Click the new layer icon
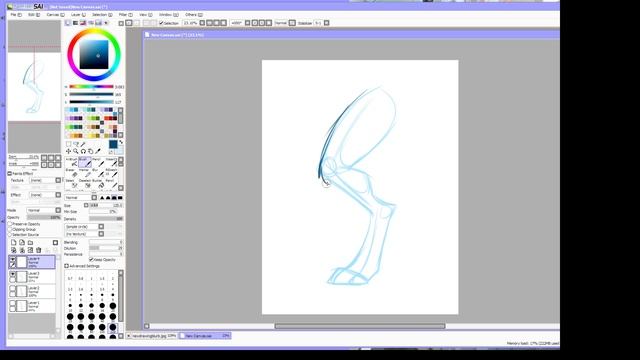 pos(13,242)
